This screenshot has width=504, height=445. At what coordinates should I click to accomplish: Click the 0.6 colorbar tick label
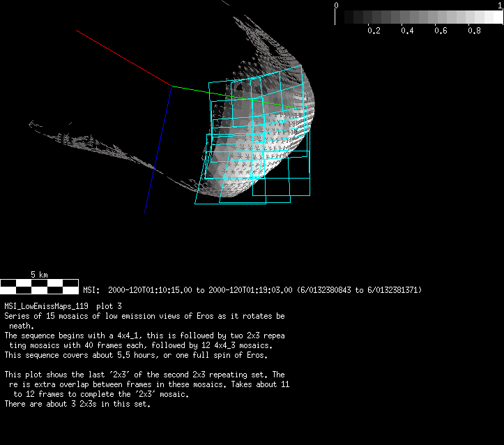tap(441, 31)
